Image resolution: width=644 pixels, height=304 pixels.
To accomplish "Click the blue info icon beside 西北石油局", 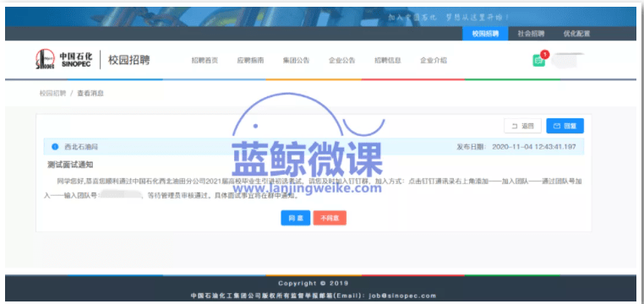I will tap(55, 146).
